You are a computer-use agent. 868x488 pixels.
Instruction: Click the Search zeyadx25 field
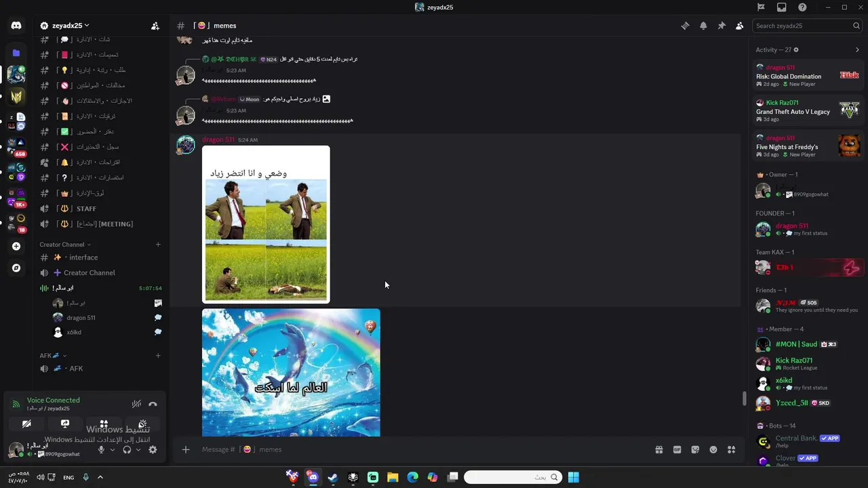point(808,26)
